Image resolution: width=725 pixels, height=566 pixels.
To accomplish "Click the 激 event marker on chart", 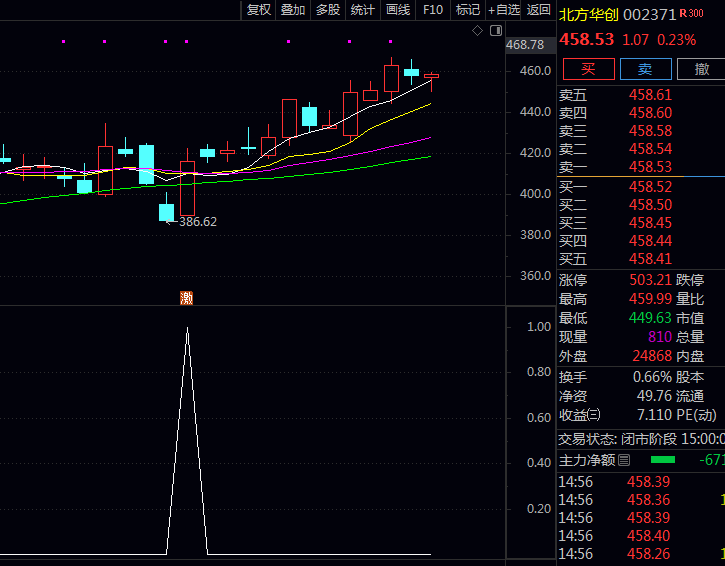I will (x=186, y=298).
